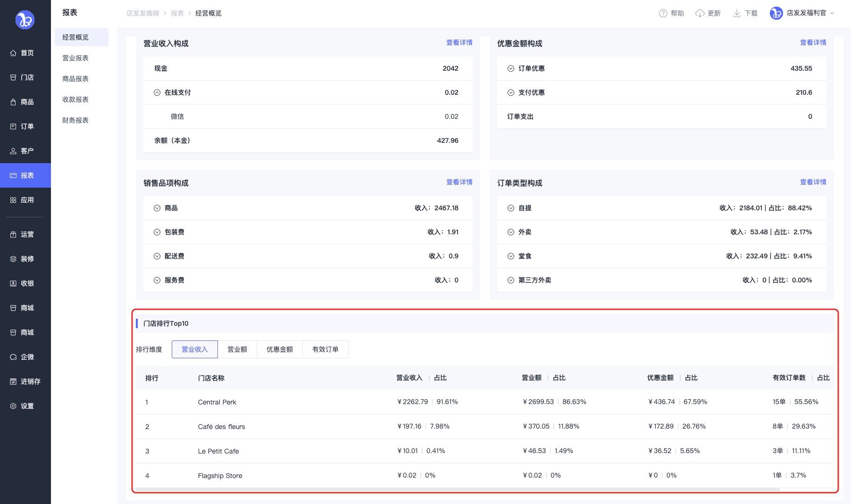Click the cloud update icon
This screenshot has height=504, width=851.
click(x=700, y=13)
